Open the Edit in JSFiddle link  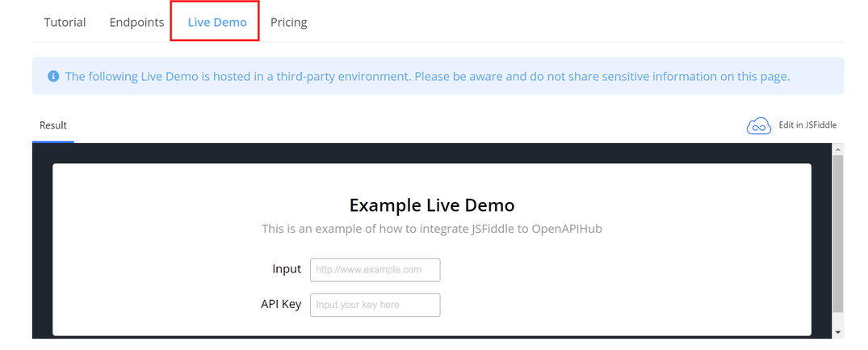point(807,125)
